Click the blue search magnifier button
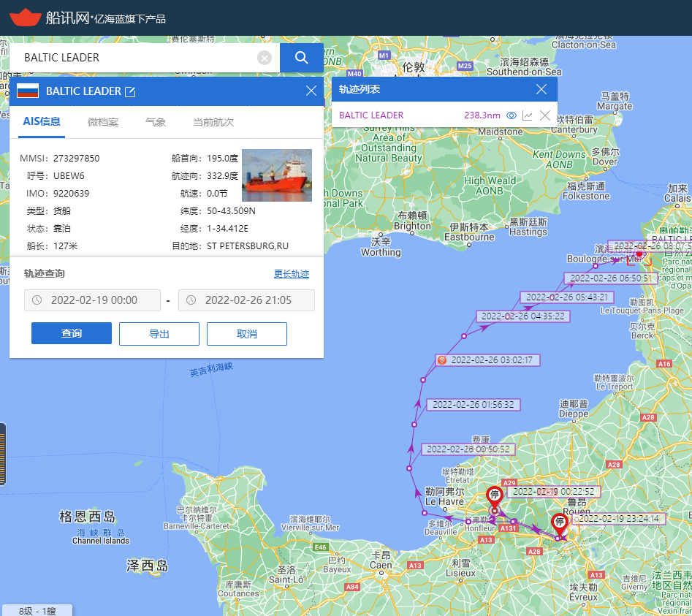 301,58
